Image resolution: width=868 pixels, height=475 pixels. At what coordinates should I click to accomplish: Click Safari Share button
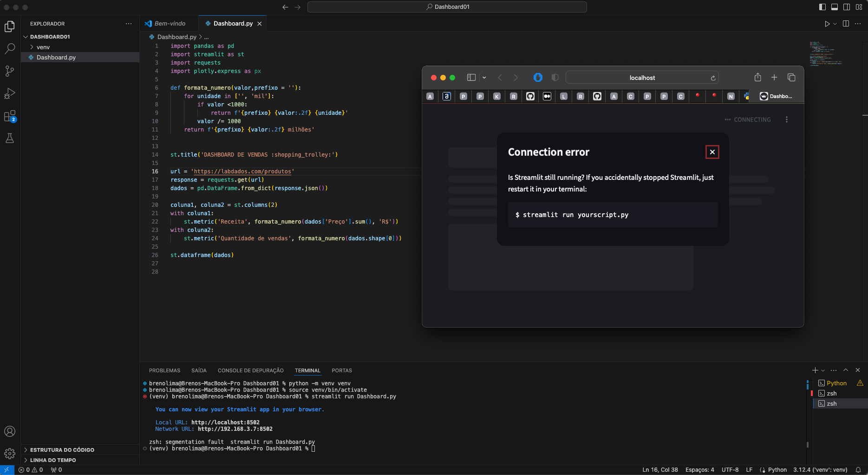(x=757, y=77)
